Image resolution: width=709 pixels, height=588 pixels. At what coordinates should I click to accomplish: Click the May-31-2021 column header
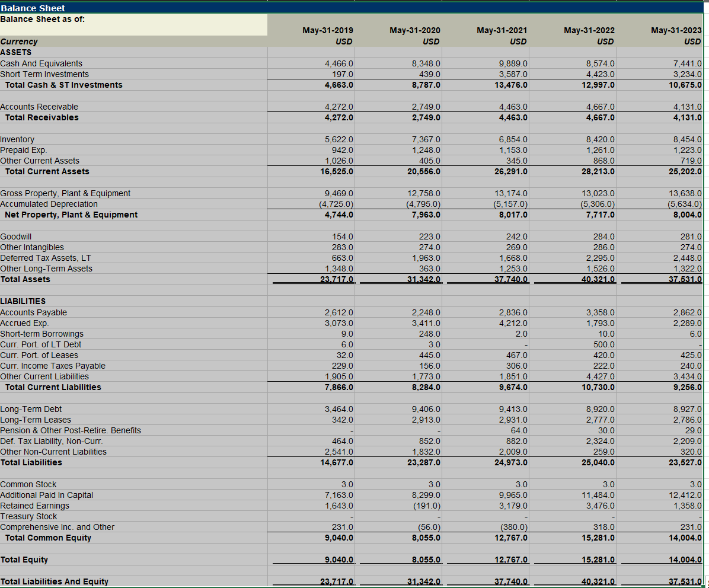502,30
